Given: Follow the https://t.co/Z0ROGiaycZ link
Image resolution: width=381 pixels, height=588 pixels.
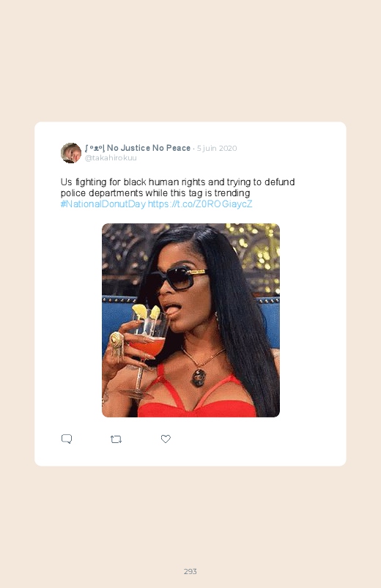Looking at the screenshot, I should point(200,204).
